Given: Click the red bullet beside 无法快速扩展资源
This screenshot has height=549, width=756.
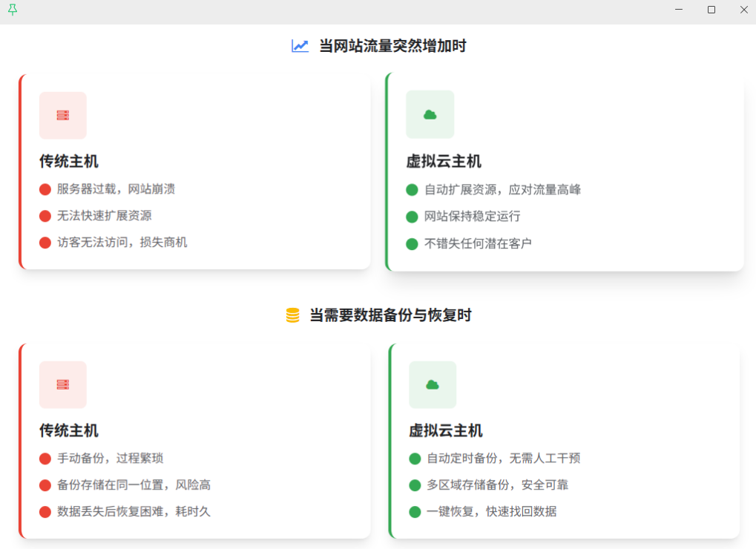Looking at the screenshot, I should [x=45, y=216].
